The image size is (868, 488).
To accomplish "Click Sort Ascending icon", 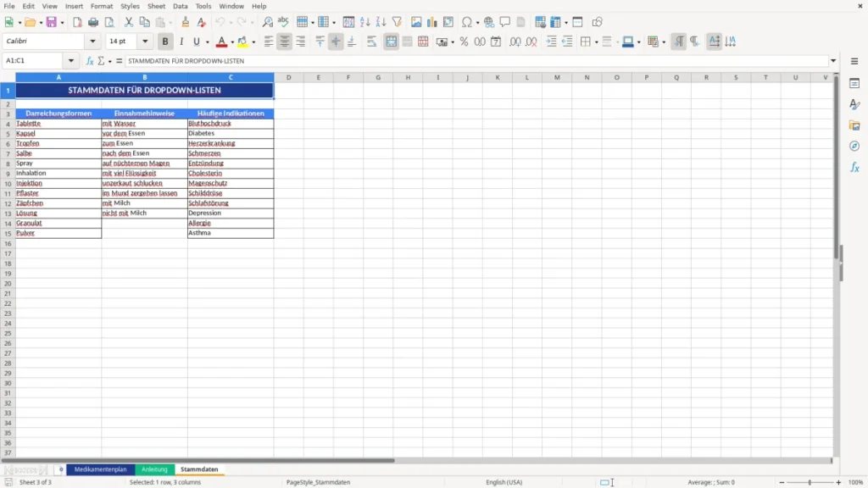I will [364, 22].
